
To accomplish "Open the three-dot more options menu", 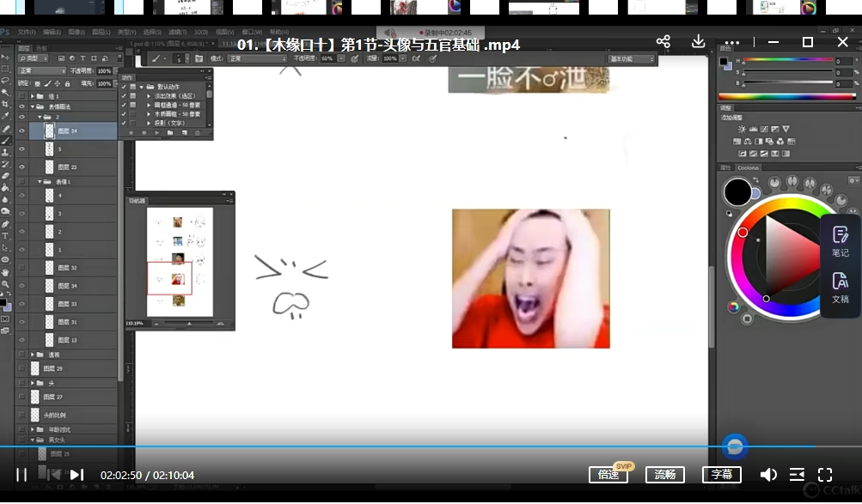I will (731, 42).
